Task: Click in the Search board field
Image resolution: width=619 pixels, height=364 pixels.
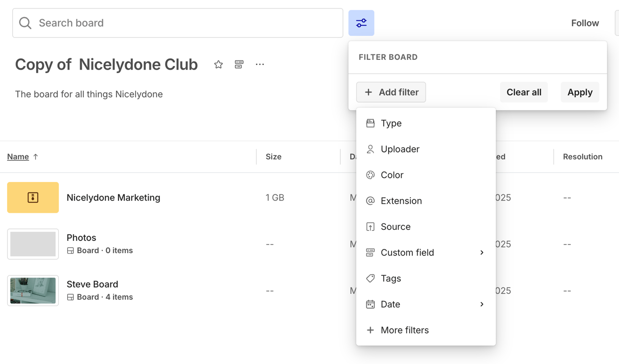Action: pos(178,23)
